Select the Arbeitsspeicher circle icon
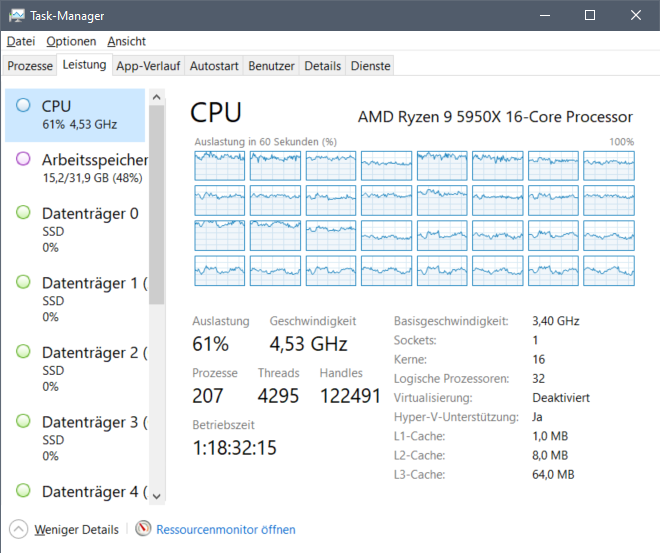Image resolution: width=660 pixels, height=553 pixels. click(x=23, y=159)
